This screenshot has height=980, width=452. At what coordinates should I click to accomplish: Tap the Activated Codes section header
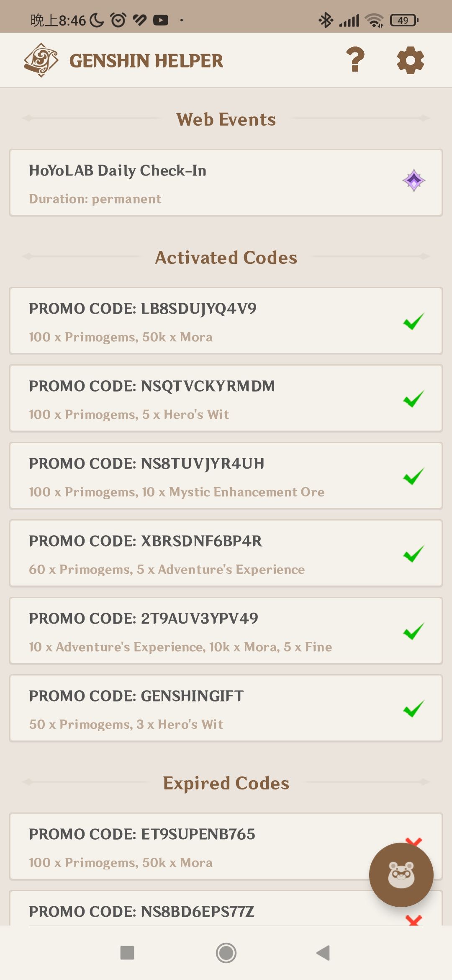[x=226, y=257]
